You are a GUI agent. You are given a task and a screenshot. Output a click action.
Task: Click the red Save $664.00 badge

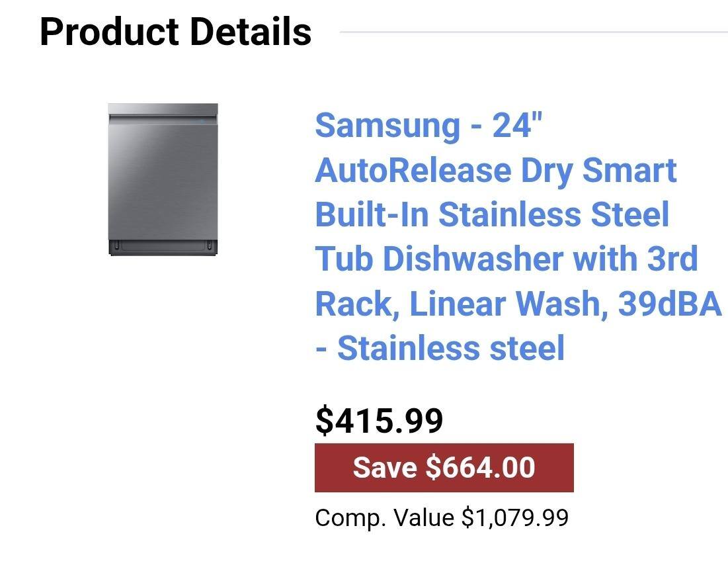click(x=444, y=468)
